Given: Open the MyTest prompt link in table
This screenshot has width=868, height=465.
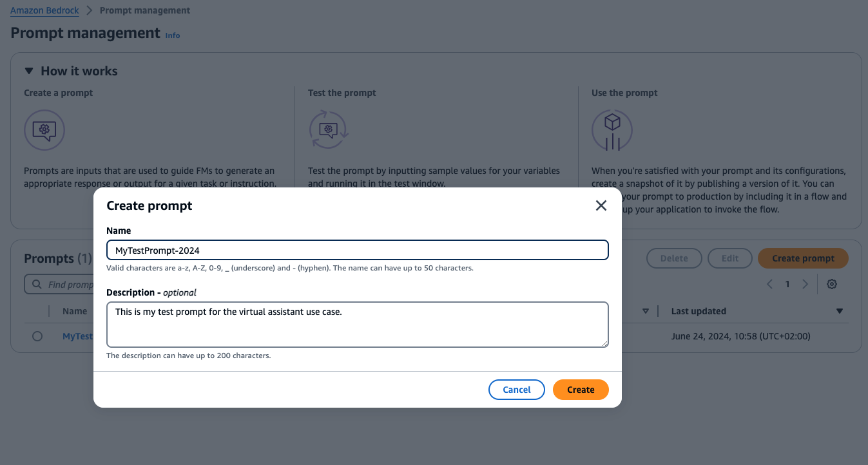Looking at the screenshot, I should (77, 336).
